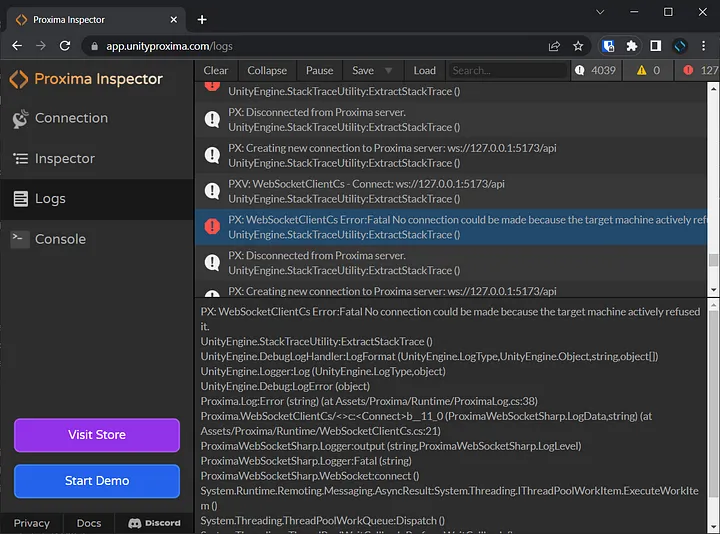The width and height of the screenshot is (720, 534).
Task: Click the info icon on PXV WebSocketClientCs row
Action: click(212, 191)
